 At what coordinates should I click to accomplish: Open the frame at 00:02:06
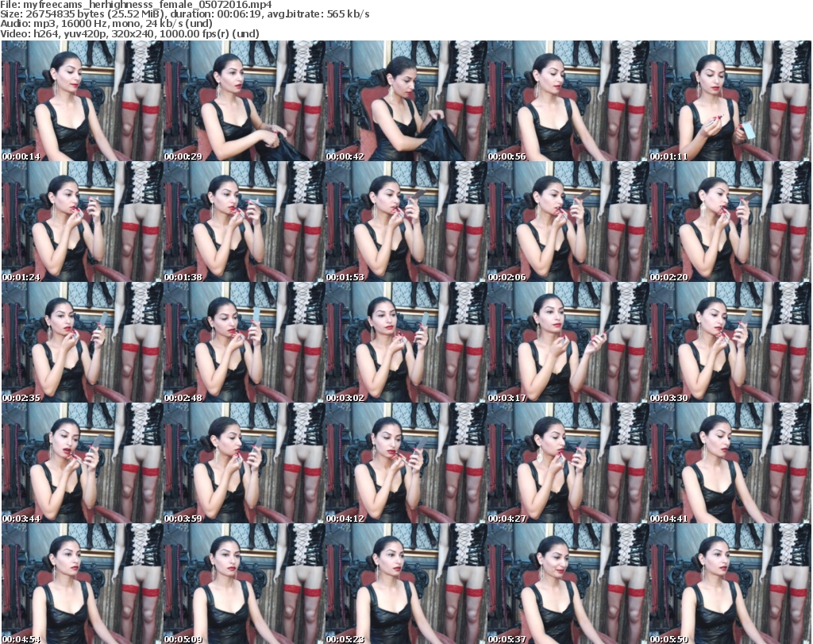click(x=568, y=222)
